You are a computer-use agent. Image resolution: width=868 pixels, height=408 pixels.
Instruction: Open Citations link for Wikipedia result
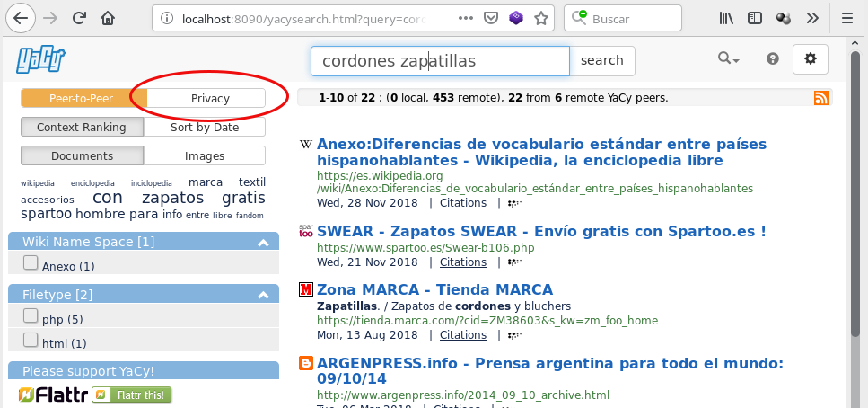pyautogui.click(x=463, y=203)
